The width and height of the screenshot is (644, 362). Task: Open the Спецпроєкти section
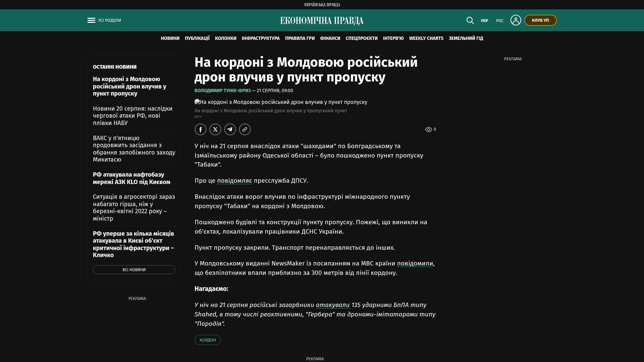(362, 39)
